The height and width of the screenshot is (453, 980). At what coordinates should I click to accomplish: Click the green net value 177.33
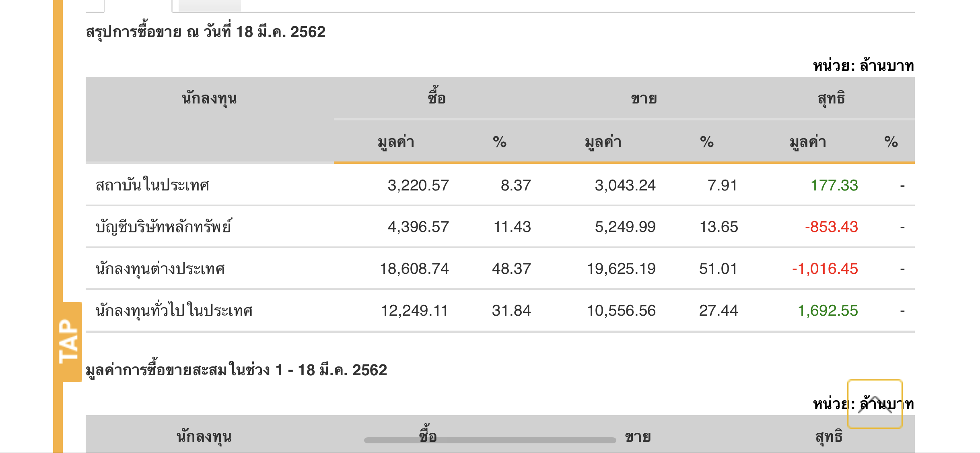(834, 186)
